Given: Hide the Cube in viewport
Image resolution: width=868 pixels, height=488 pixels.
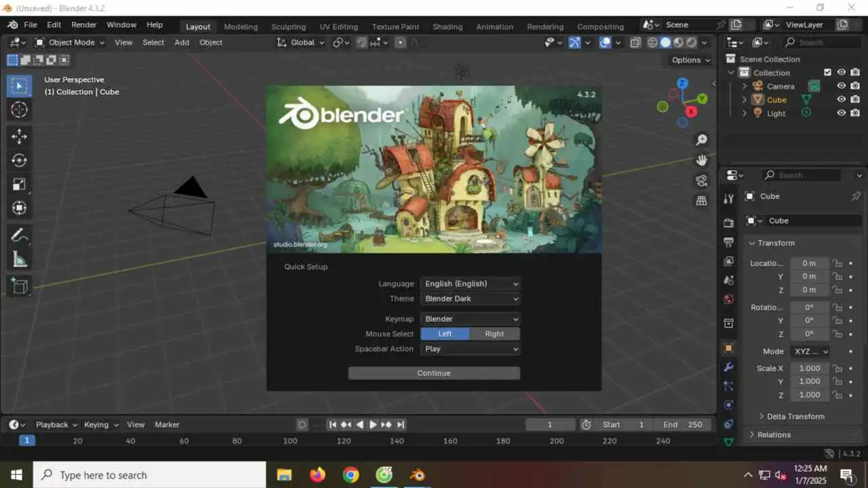Looking at the screenshot, I should pos(841,100).
